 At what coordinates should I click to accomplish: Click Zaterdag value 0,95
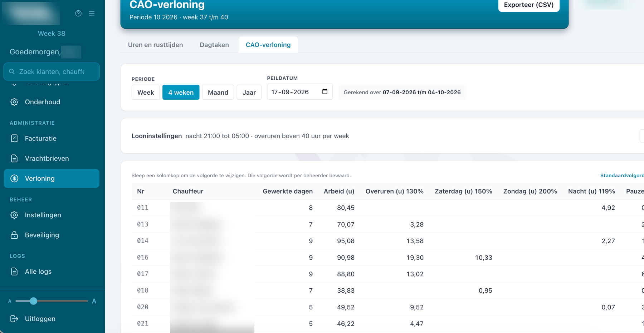(x=486, y=290)
